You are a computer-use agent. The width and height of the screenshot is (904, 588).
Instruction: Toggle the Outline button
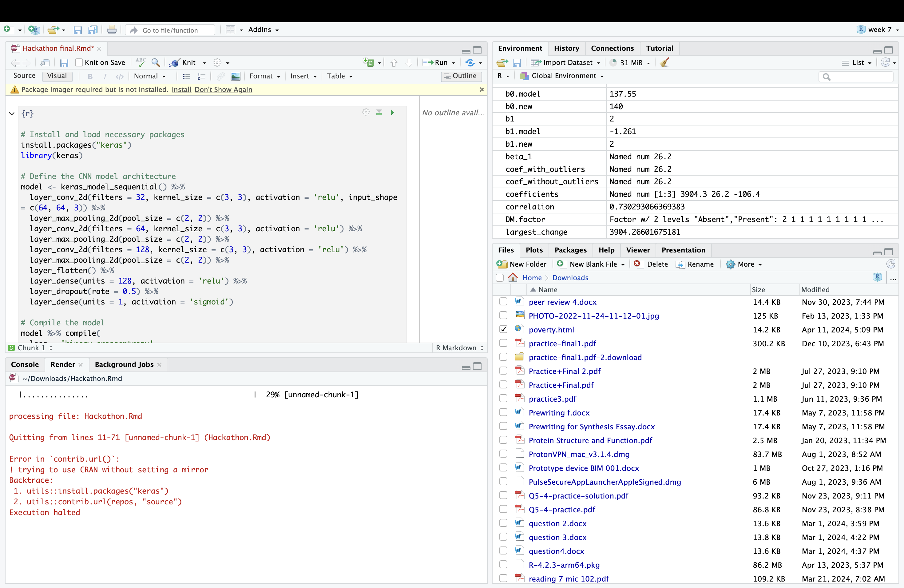click(x=461, y=76)
